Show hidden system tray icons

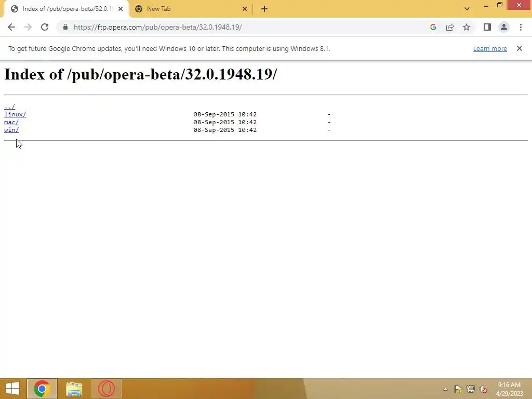pyautogui.click(x=445, y=389)
